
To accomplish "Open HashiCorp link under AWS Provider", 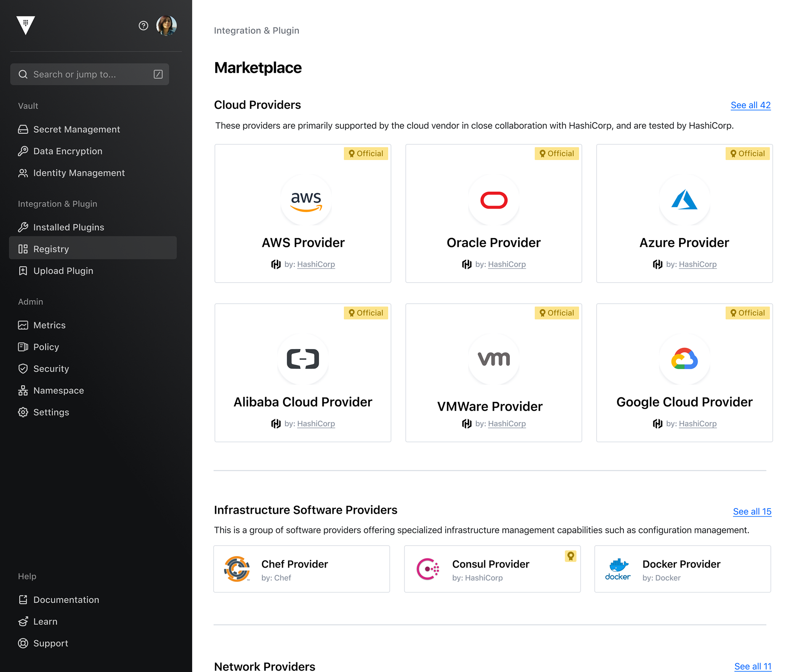I will pyautogui.click(x=316, y=264).
